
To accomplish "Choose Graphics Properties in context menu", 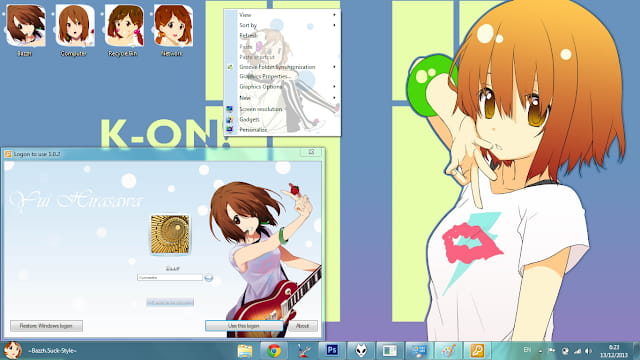I will point(265,76).
